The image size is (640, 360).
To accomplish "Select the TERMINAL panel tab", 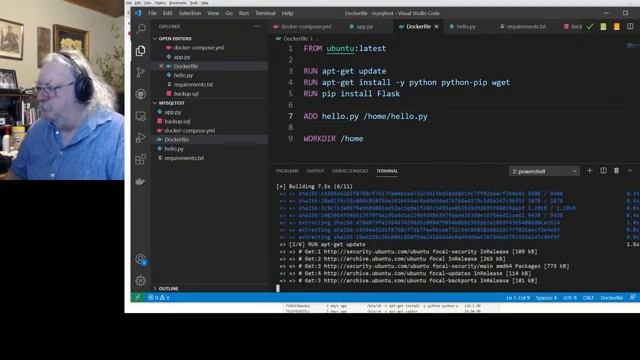I will click(387, 171).
